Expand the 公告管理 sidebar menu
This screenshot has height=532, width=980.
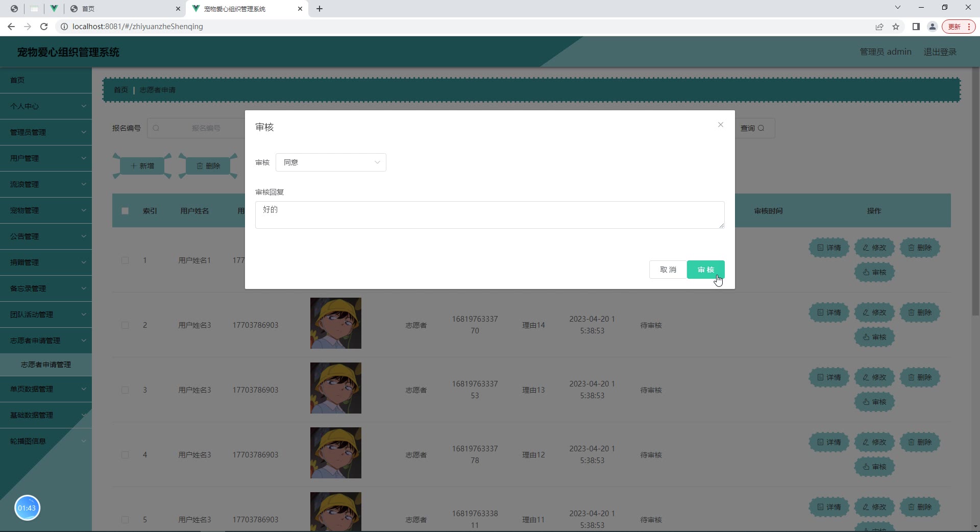pyautogui.click(x=46, y=236)
